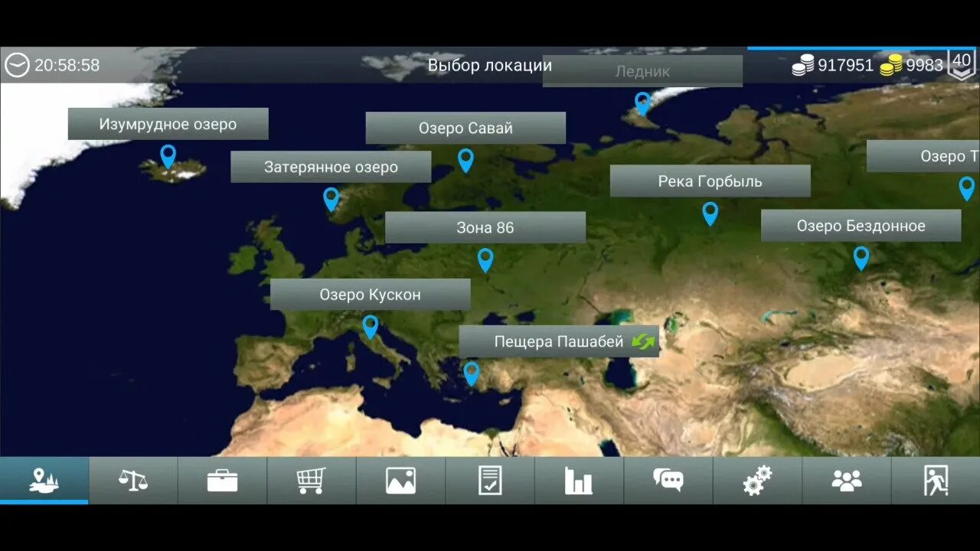The image size is (980, 551).
Task: Open the shopping cart store icon
Action: coord(311,481)
